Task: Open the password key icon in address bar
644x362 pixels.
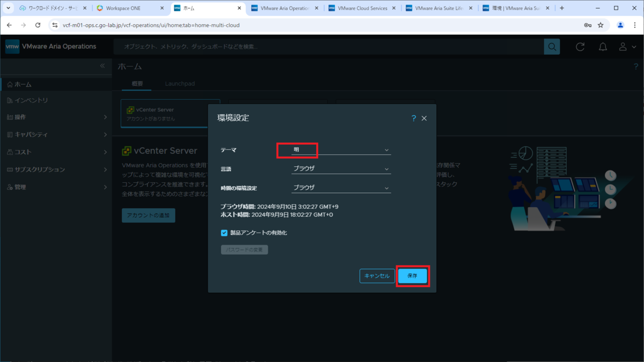Action: point(588,25)
